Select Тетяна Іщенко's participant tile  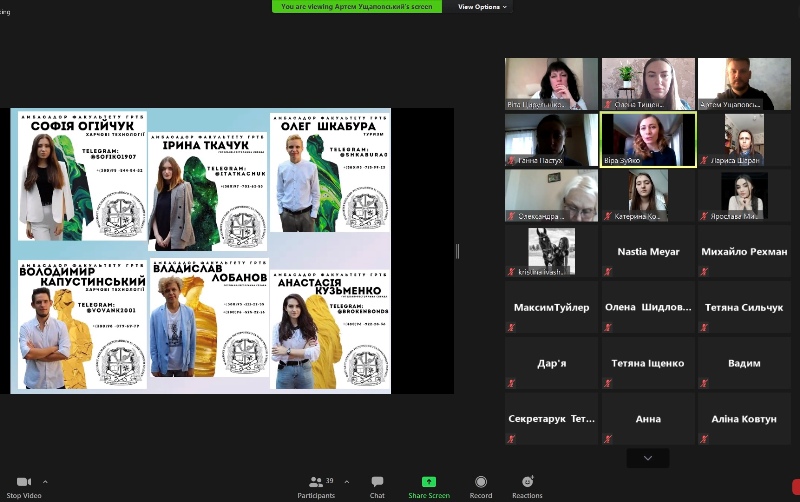[x=648, y=363]
